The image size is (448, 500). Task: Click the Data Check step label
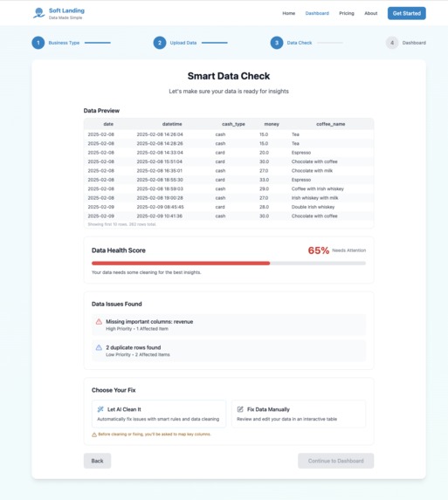tap(300, 43)
